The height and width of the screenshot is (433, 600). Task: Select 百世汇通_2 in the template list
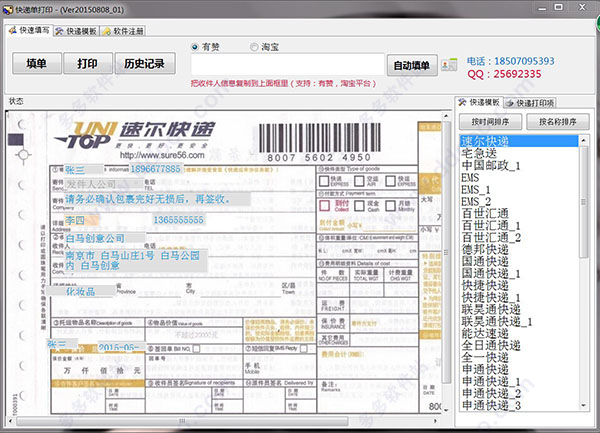pyautogui.click(x=519, y=238)
